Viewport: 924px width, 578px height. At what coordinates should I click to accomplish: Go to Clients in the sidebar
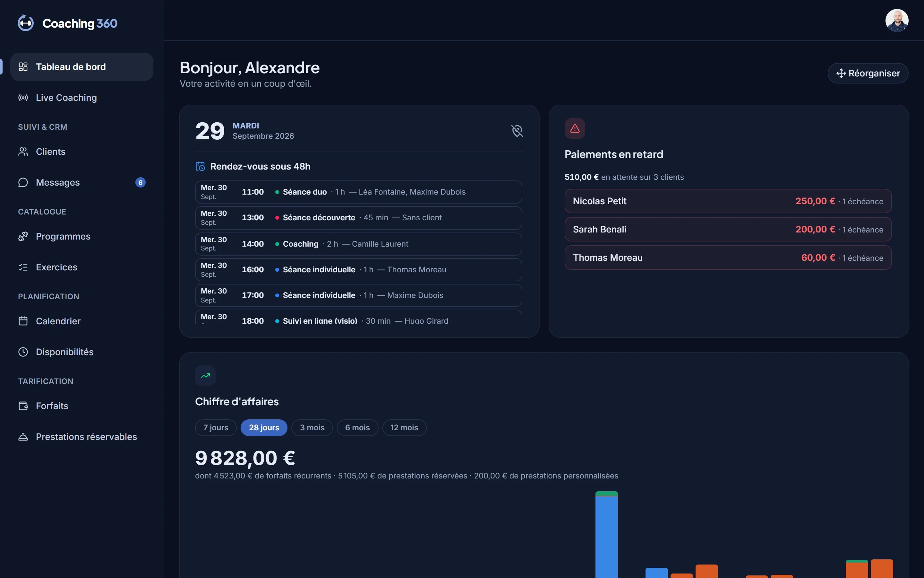click(82, 151)
